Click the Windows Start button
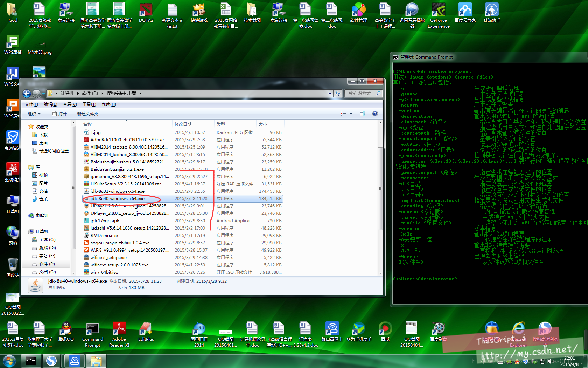This screenshot has width=588, height=368. pos(9,361)
